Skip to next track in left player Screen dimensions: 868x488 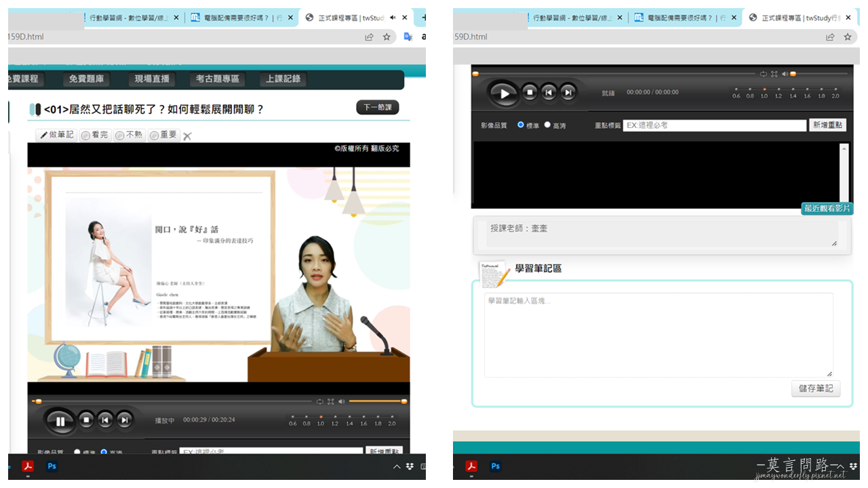[124, 420]
